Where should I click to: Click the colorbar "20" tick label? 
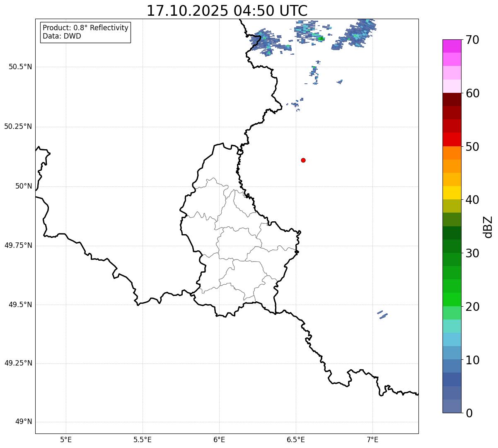[x=472, y=307]
